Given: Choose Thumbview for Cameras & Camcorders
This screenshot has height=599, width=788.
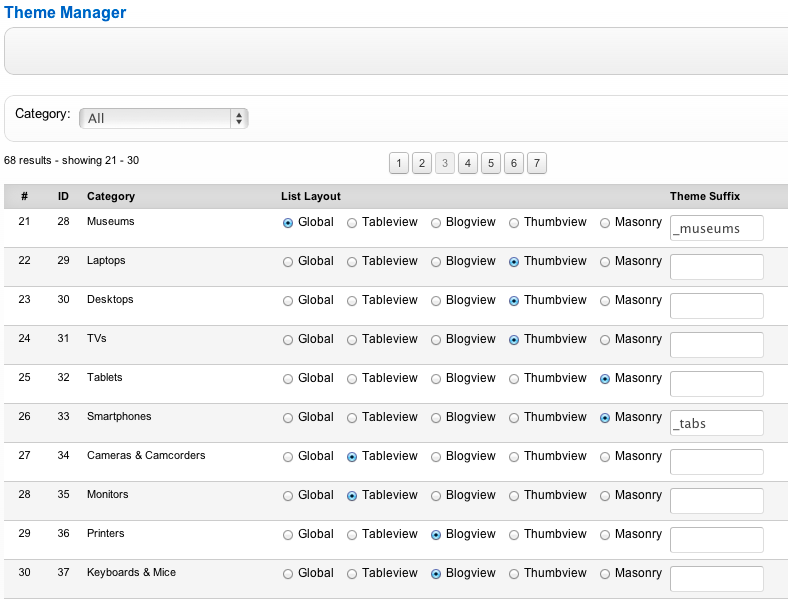Looking at the screenshot, I should click(514, 457).
